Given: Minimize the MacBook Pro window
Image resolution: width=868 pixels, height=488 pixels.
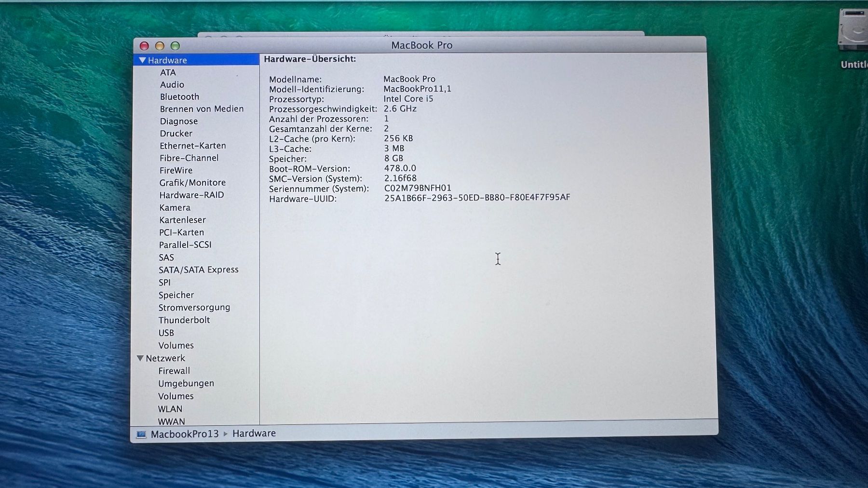Looking at the screenshot, I should tap(160, 46).
